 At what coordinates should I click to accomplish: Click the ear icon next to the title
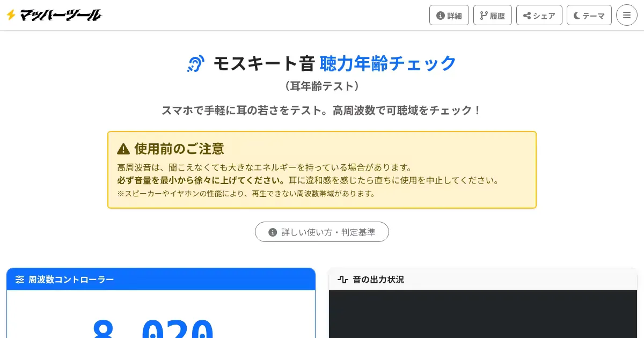pos(196,63)
